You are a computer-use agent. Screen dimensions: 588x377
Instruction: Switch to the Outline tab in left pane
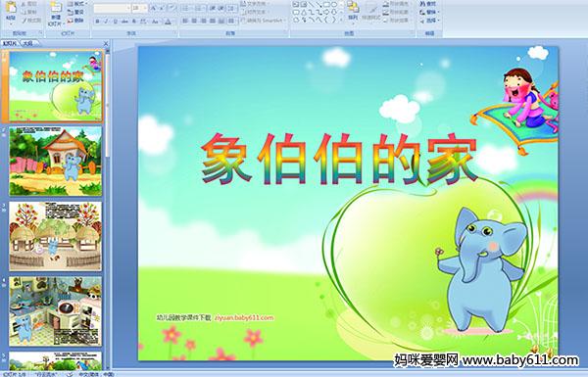tap(27, 43)
